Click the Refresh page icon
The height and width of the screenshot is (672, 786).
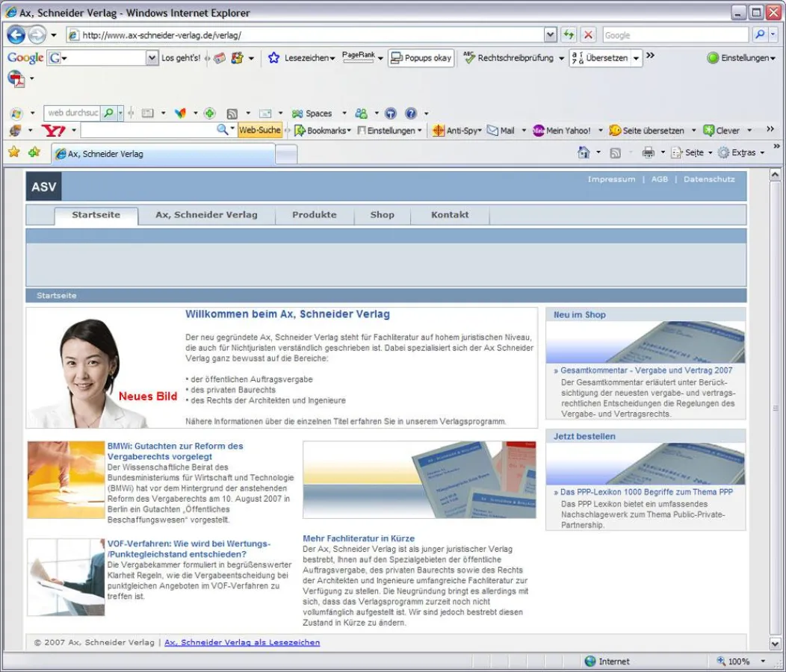point(569,35)
